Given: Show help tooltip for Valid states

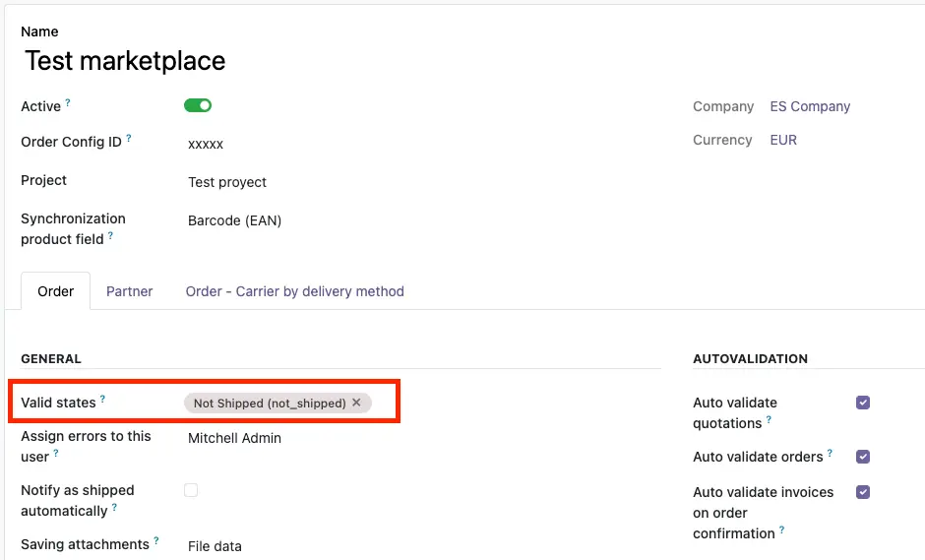Looking at the screenshot, I should click(102, 399).
